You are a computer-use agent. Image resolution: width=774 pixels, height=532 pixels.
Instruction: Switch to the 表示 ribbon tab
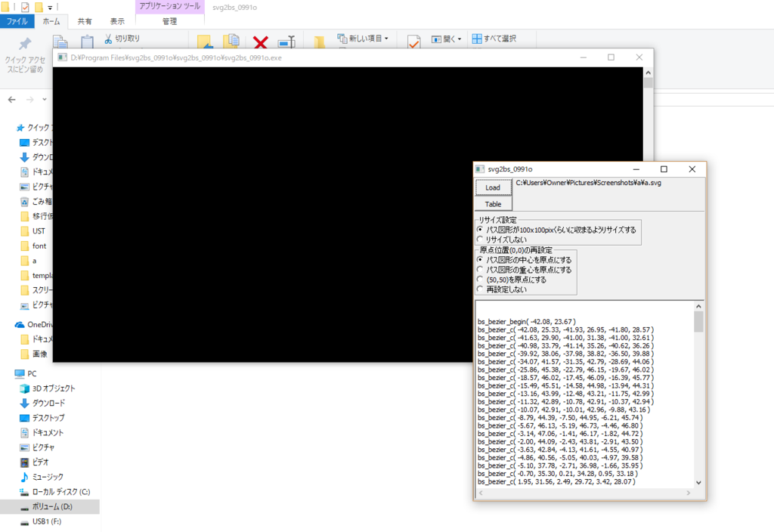(117, 21)
